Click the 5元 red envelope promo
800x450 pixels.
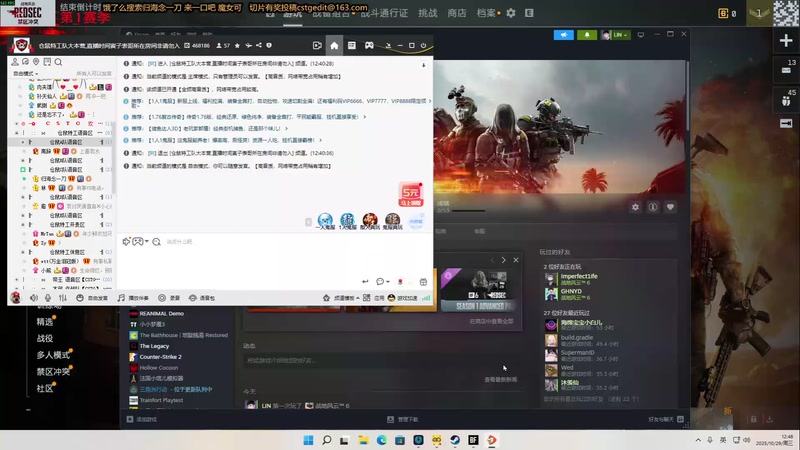pos(411,194)
